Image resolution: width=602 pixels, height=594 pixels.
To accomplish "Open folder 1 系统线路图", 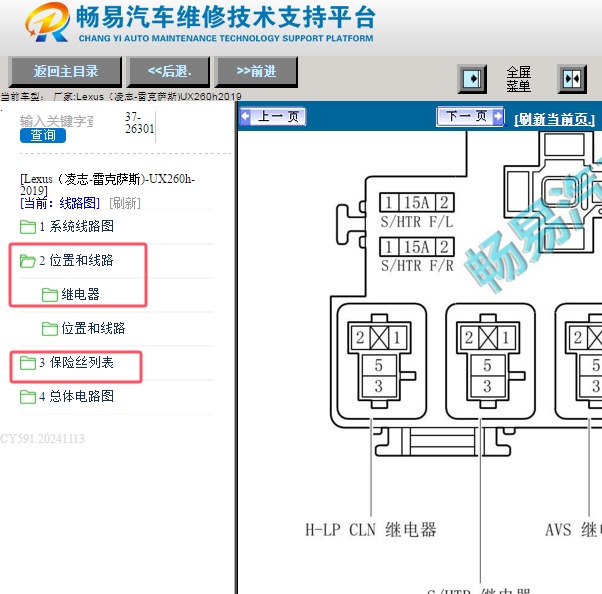I will coord(76,227).
